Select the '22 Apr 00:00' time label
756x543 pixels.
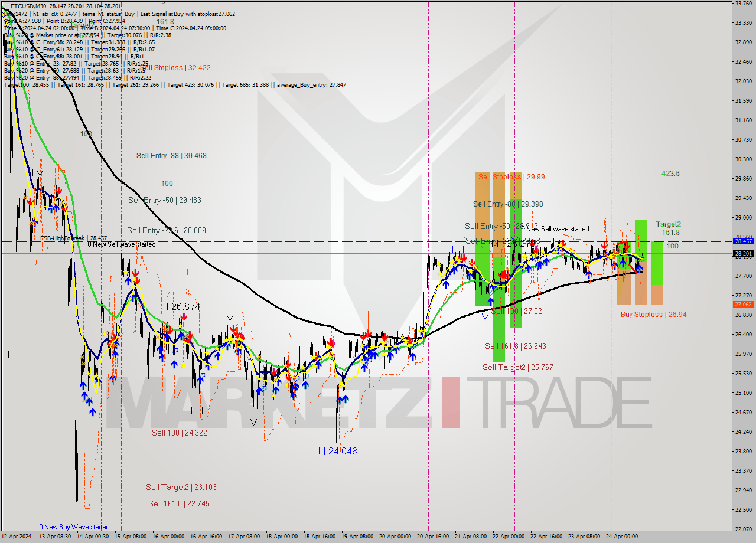coord(509,537)
